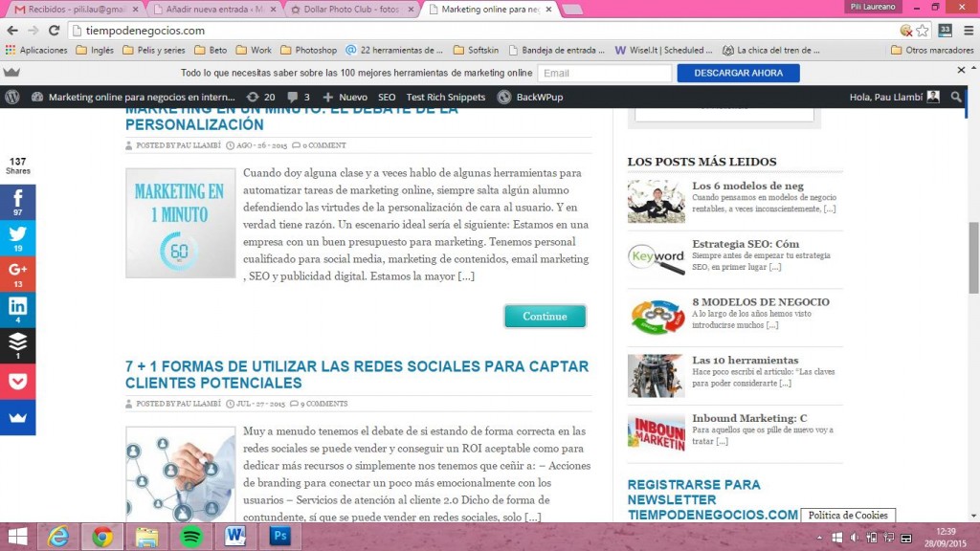Click the LinkedIn share icon

(17, 310)
